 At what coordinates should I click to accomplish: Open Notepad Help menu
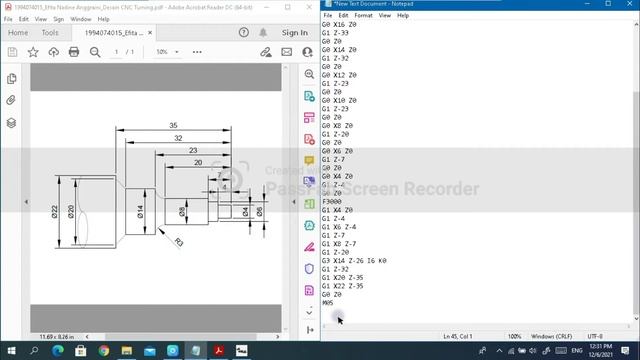coord(403,16)
